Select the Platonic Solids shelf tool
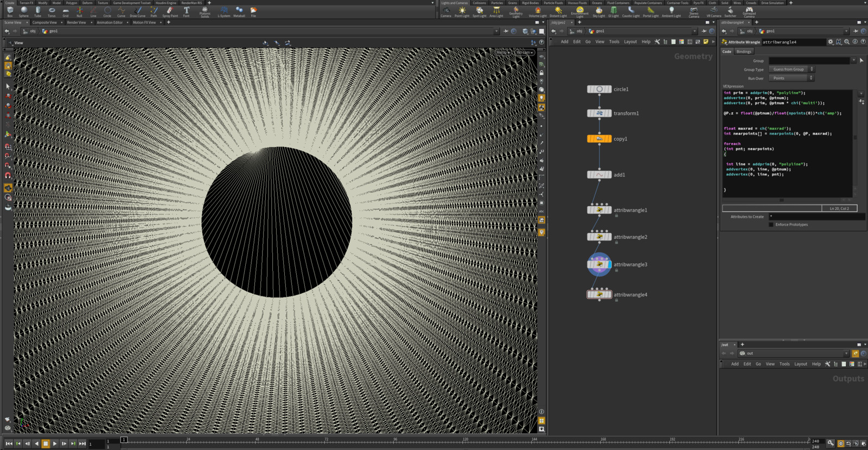Screen dimensions: 868x450 pos(205,12)
